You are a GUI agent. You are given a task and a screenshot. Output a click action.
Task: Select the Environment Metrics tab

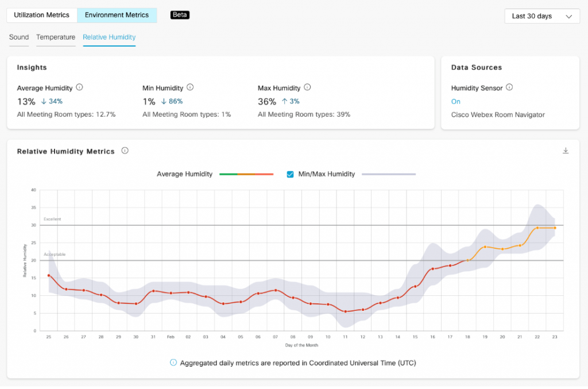pyautogui.click(x=117, y=15)
